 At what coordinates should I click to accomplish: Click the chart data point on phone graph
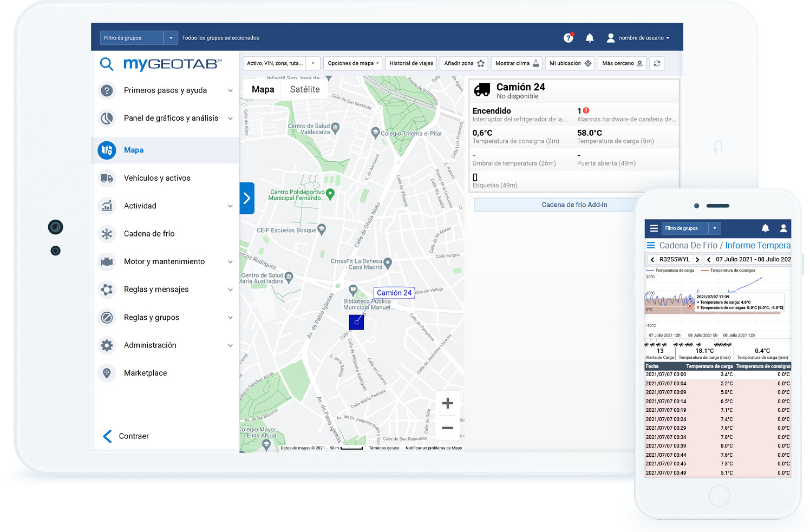690,299
